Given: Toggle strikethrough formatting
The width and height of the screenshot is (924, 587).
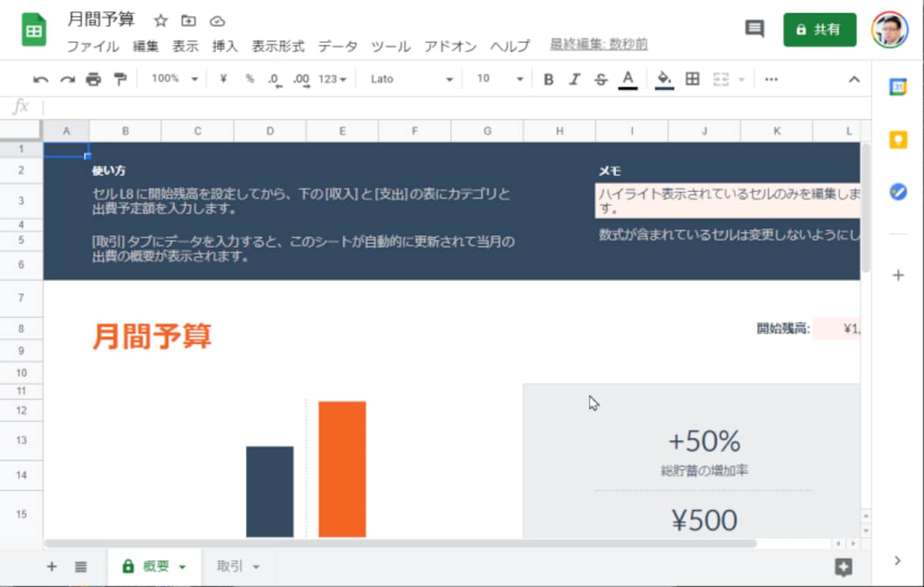Looking at the screenshot, I should click(601, 79).
